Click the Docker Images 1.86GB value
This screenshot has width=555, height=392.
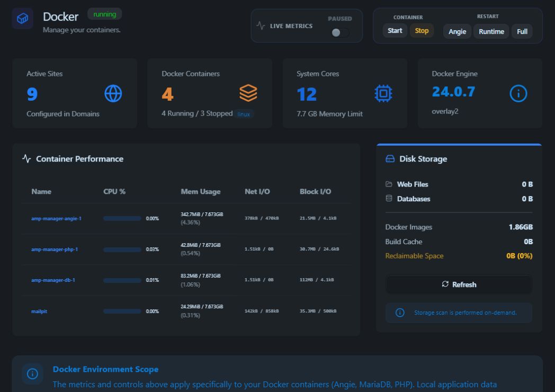520,227
